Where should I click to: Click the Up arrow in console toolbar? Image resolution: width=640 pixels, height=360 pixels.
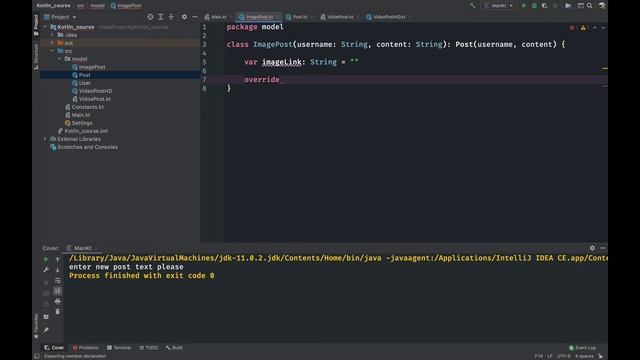click(x=58, y=259)
